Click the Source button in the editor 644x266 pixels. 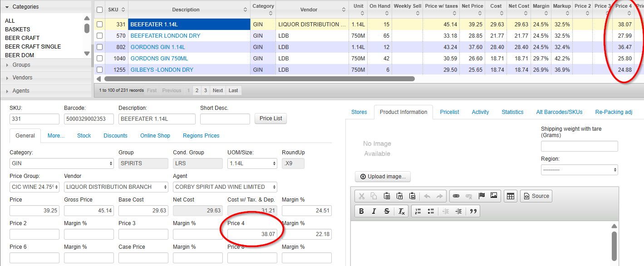click(536, 196)
